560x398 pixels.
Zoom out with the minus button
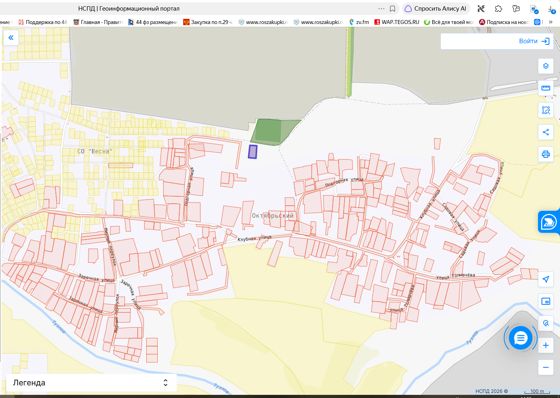coord(545,367)
